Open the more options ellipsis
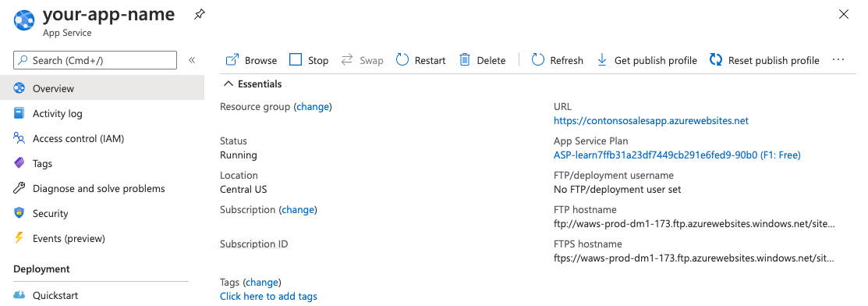868x306 pixels. 838,59
